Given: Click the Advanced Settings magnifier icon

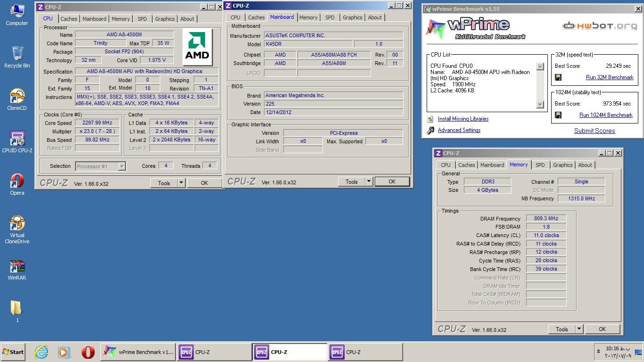Looking at the screenshot, I should (x=430, y=131).
